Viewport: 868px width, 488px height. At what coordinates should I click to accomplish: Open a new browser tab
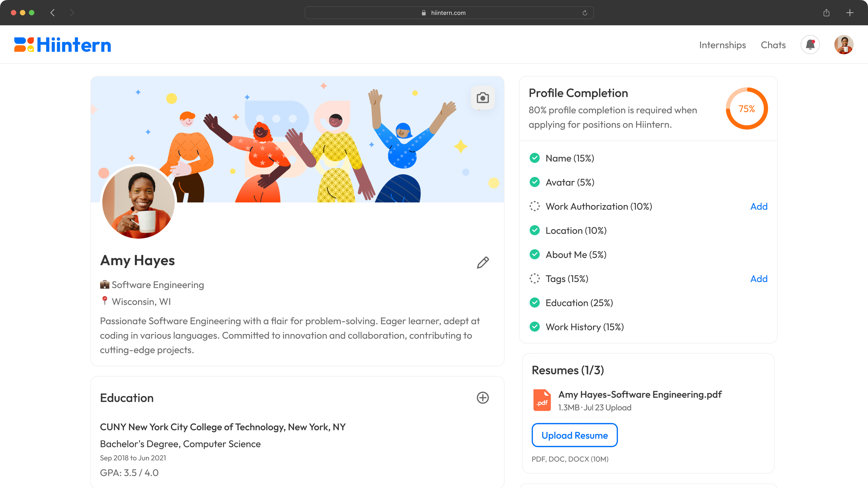[x=850, y=13]
